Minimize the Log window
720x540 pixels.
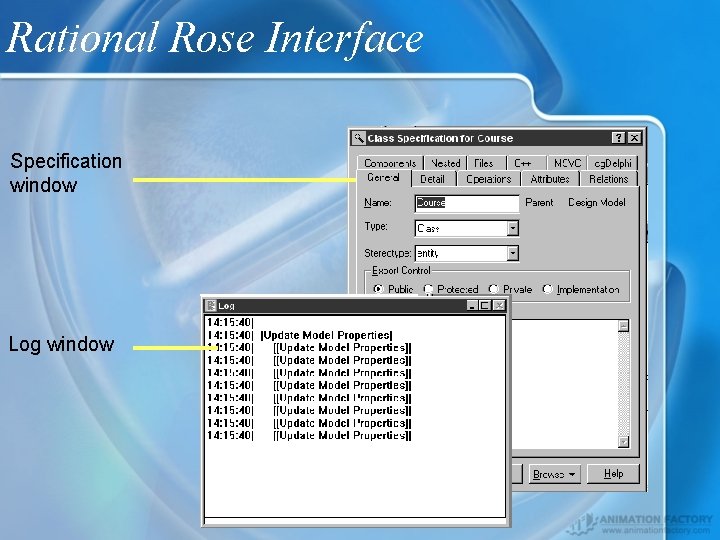coord(472,305)
